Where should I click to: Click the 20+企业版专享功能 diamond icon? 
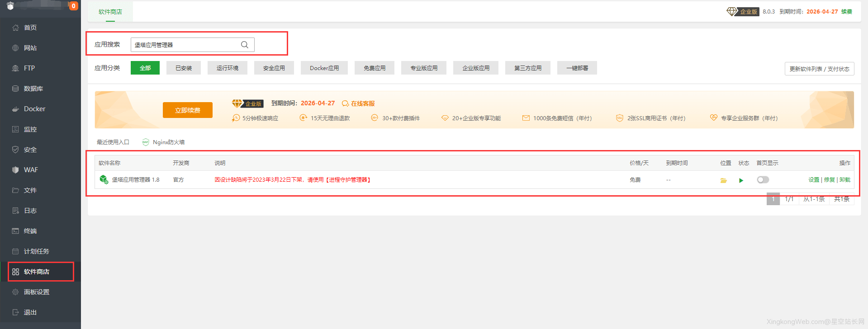(x=445, y=118)
